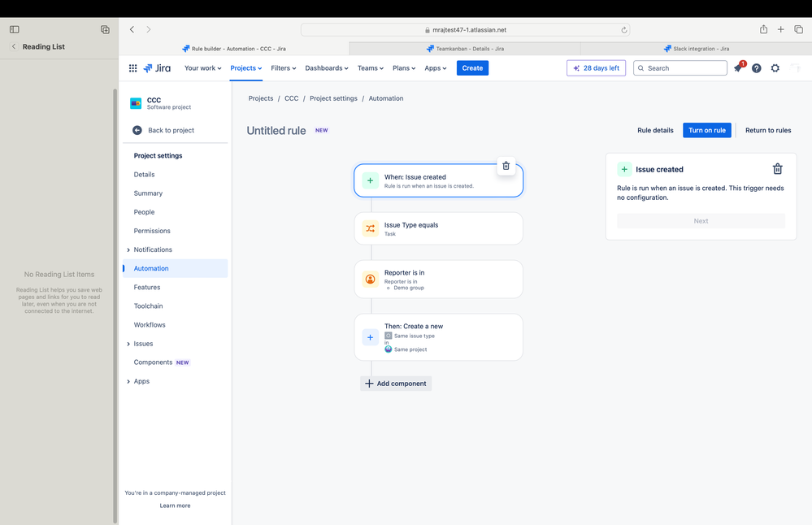Open the help question mark icon
812x525 pixels.
(x=757, y=67)
